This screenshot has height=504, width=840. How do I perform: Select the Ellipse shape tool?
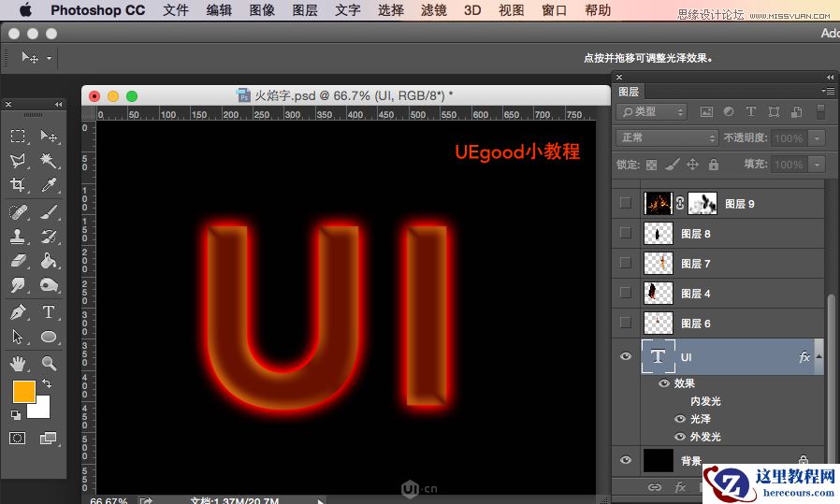[x=49, y=337]
